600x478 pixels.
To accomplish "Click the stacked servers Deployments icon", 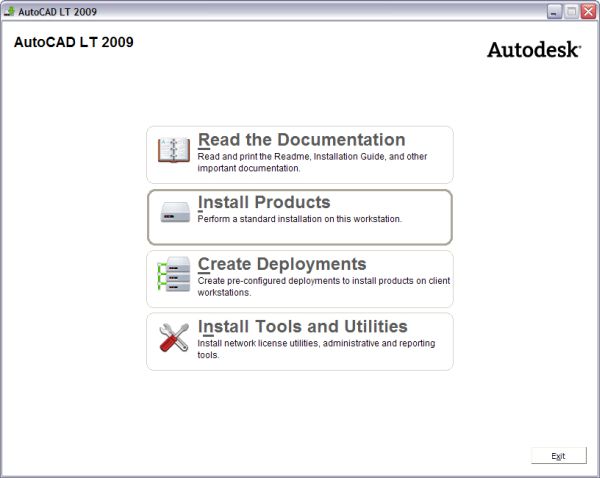I will pos(174,274).
